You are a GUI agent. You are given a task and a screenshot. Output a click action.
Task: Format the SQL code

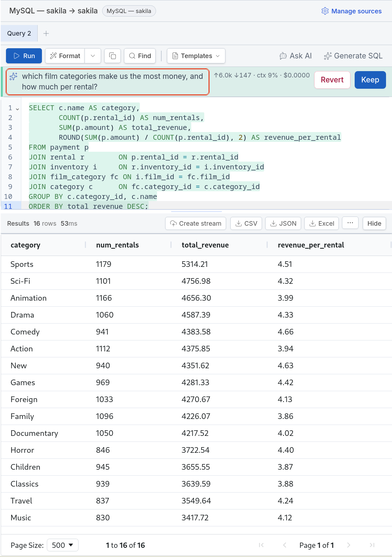[65, 56]
